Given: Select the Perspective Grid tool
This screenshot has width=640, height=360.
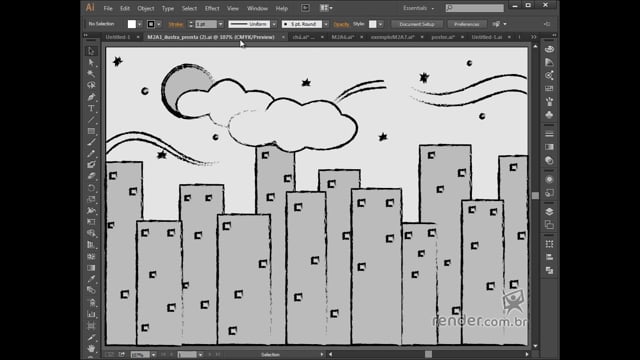Looking at the screenshot, I should coord(91,245).
